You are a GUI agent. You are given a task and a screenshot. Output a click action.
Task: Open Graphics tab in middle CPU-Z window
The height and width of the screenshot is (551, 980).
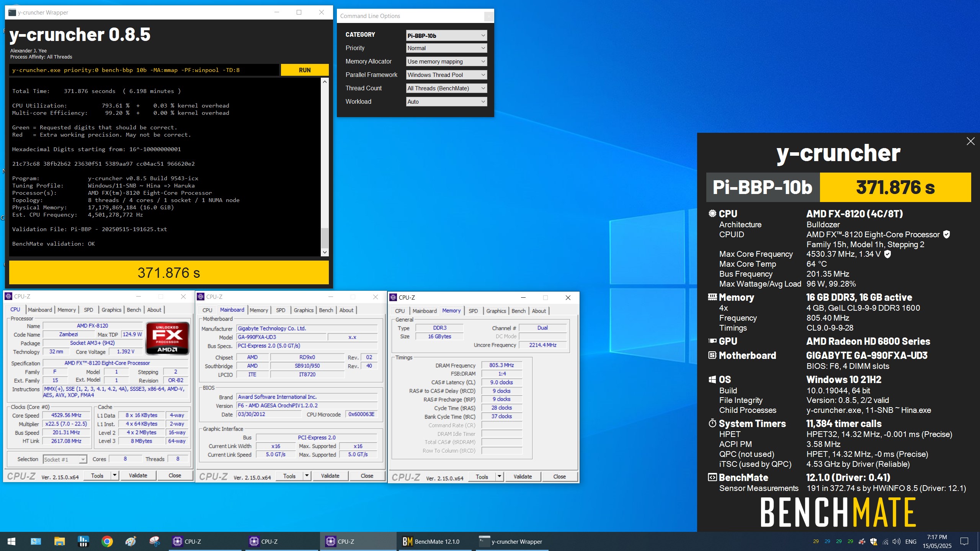[304, 310]
